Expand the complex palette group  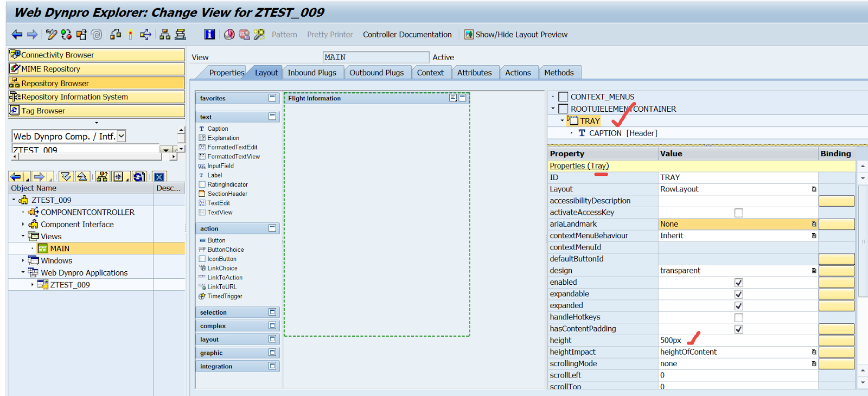click(272, 325)
